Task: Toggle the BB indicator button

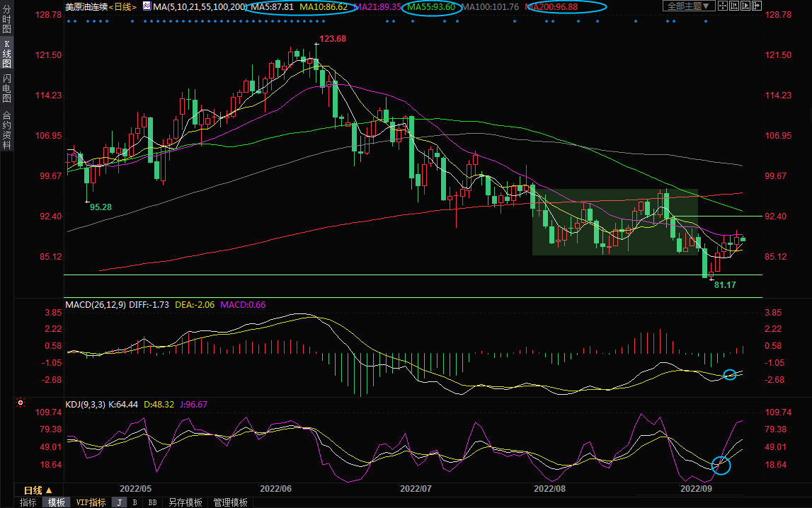Action: [151, 502]
